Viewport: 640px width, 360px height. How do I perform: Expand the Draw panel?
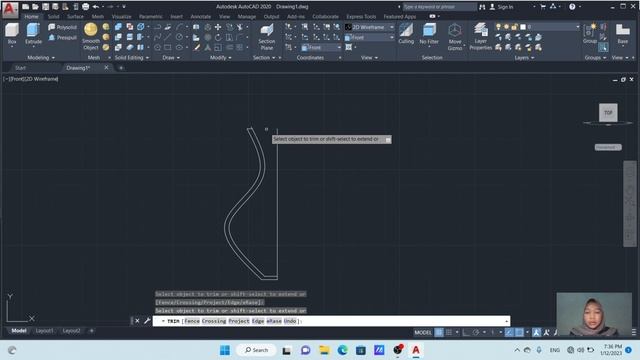tap(171, 58)
